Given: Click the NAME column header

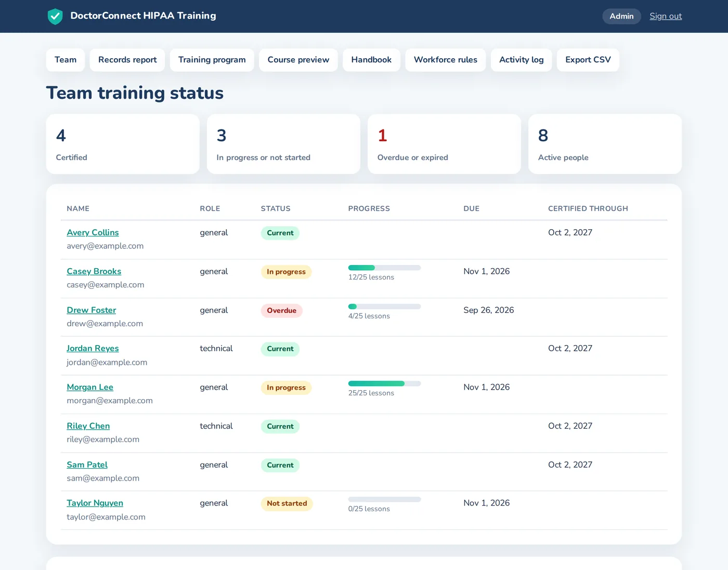Looking at the screenshot, I should [78, 208].
